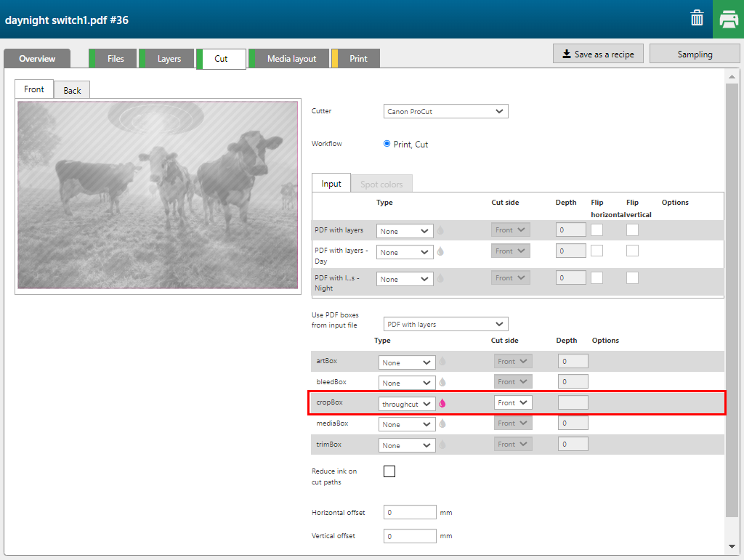Click the ink drop in PDF with layers - Day row
Viewport: 744px width, 560px height.
[x=440, y=252]
